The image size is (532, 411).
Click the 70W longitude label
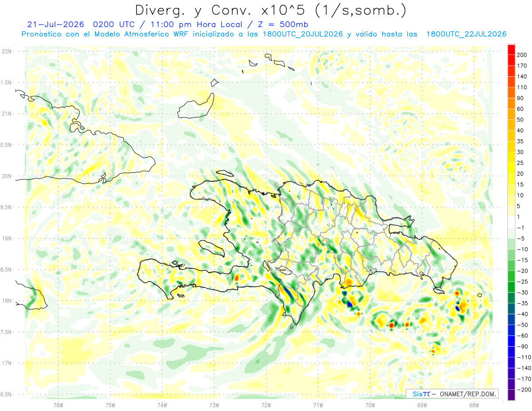pos(370,405)
